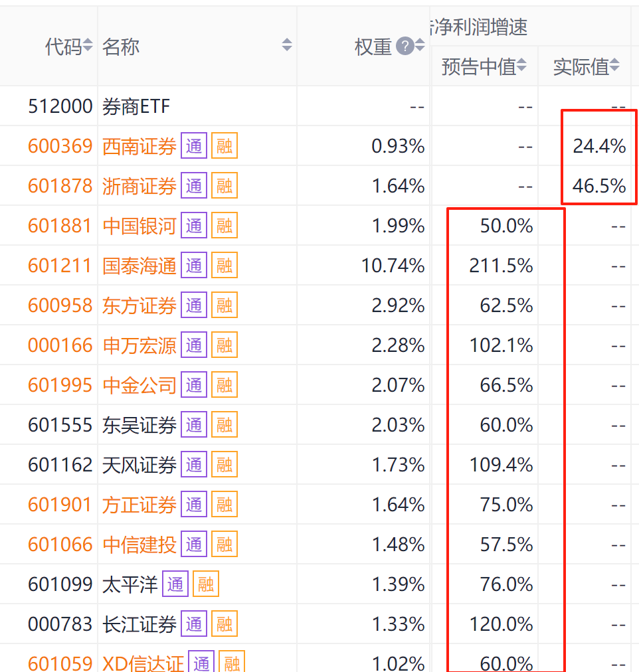
Task: Click 通 badge next to 中国银河
Action: click(194, 225)
